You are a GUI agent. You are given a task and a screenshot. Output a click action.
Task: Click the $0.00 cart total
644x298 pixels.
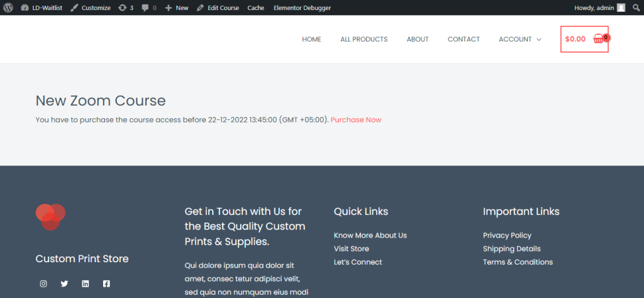click(575, 40)
